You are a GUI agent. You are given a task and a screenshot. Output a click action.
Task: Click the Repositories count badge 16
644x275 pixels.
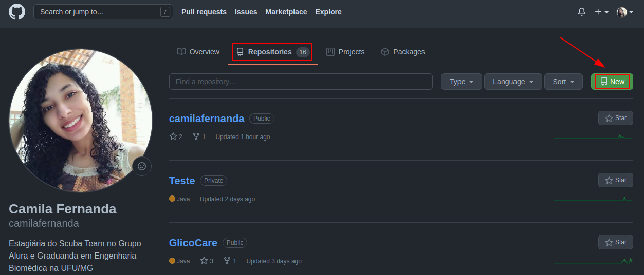pyautogui.click(x=303, y=52)
